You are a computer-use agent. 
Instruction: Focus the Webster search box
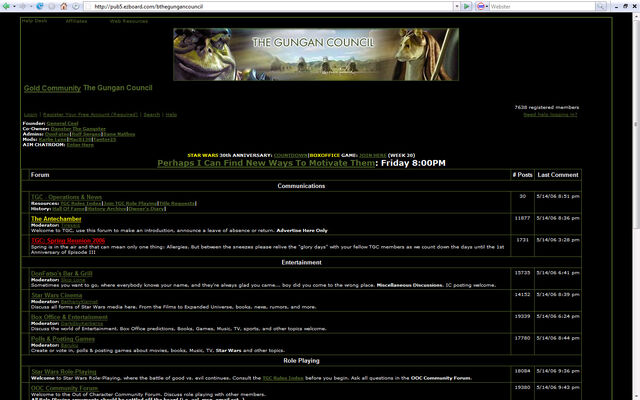(543, 7)
